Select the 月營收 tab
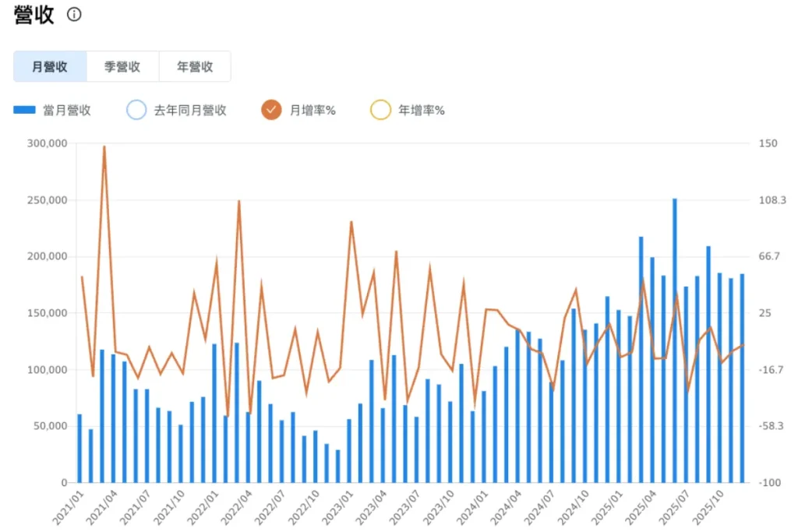Screen dimensions: 798x532 click(x=50, y=67)
